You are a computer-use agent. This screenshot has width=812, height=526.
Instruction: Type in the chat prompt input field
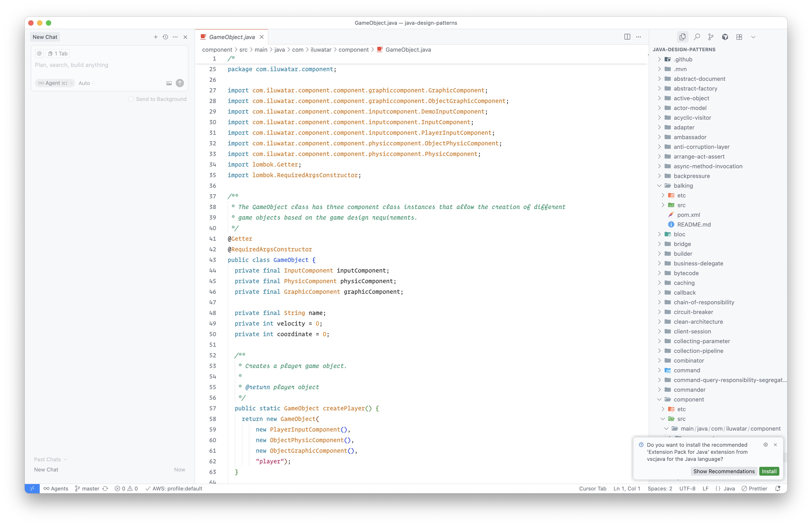tap(109, 65)
